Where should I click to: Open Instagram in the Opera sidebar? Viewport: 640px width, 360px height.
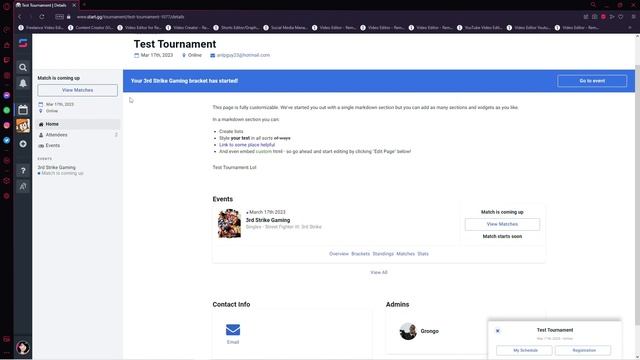tap(7, 125)
